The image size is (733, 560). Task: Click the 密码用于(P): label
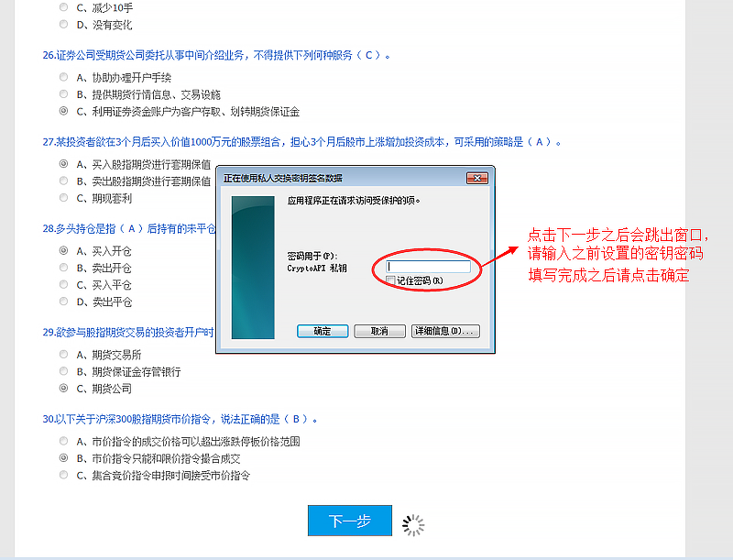click(x=312, y=256)
